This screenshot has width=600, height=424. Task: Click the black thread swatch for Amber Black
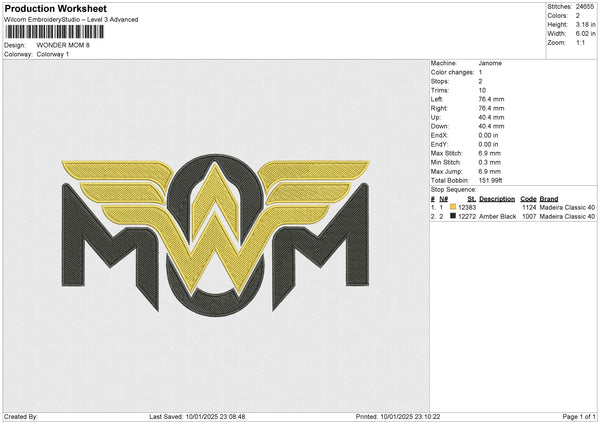pyautogui.click(x=453, y=216)
